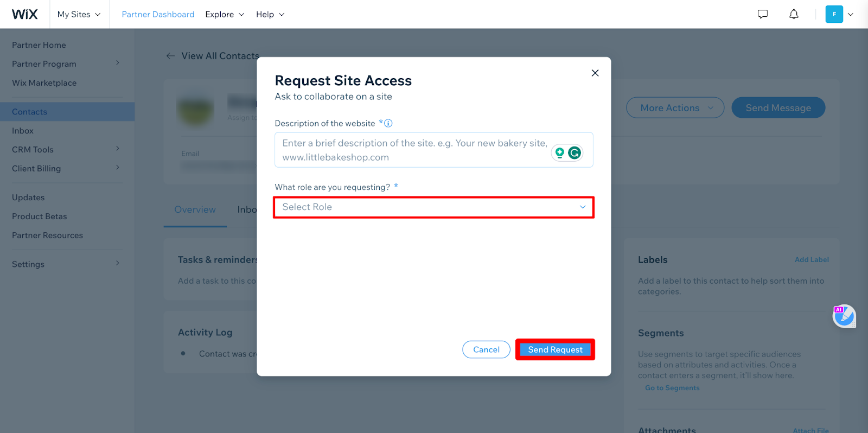Open the Select Role dropdown
The height and width of the screenshot is (433, 868).
coord(433,207)
